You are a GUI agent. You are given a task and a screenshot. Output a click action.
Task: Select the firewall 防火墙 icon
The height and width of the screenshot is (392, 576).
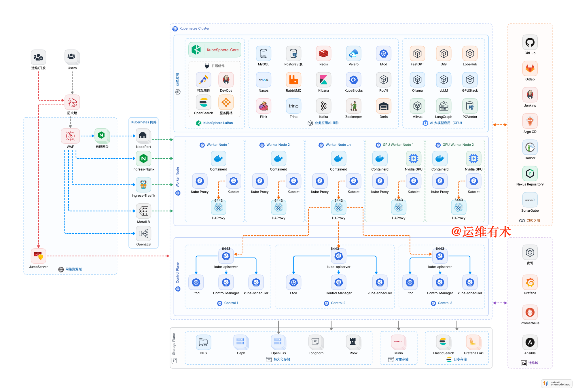(x=72, y=102)
